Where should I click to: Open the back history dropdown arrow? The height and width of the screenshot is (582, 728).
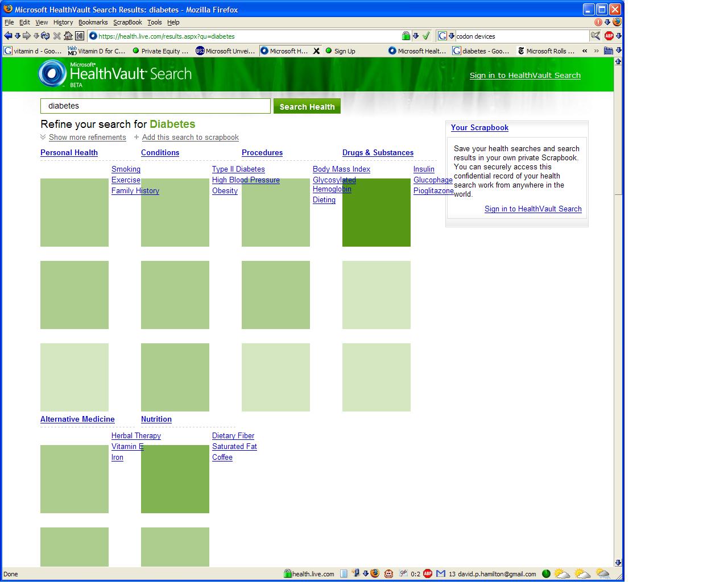click(x=17, y=36)
